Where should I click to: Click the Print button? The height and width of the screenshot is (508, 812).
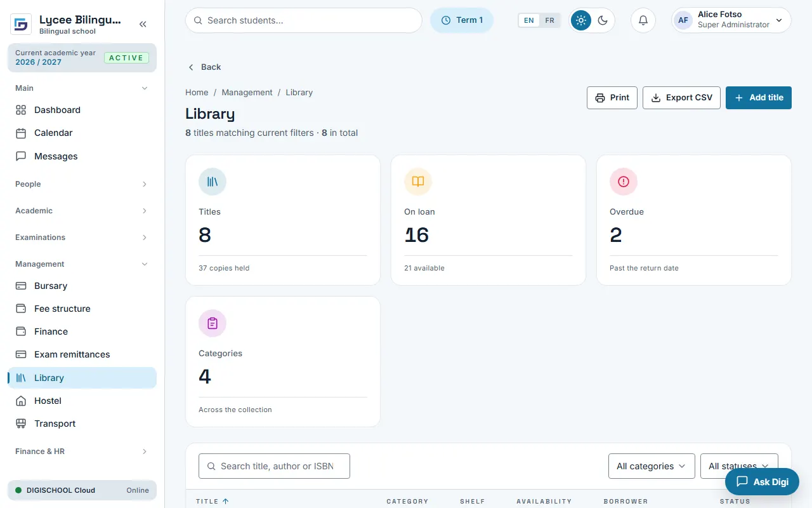tap(612, 98)
